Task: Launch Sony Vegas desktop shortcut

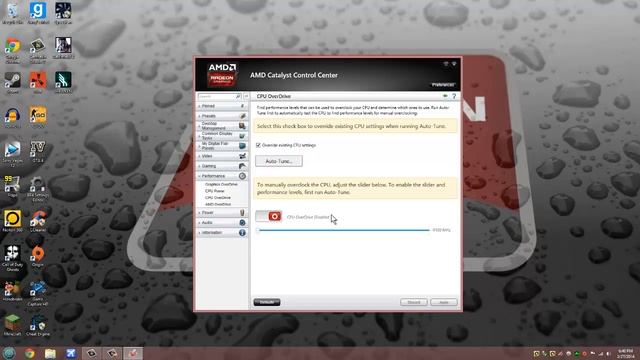Action: pos(12,154)
